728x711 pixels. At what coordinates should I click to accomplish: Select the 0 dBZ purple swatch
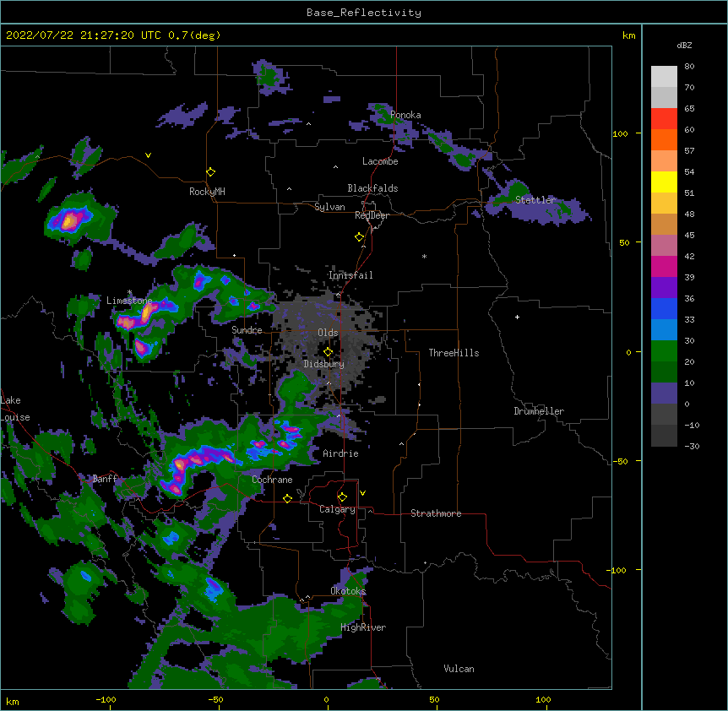[664, 393]
